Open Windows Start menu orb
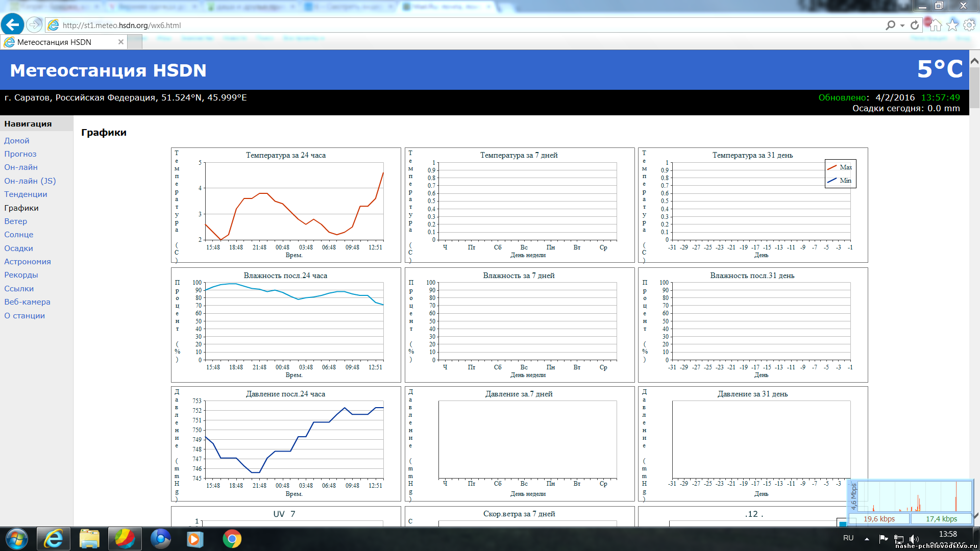This screenshot has height=551, width=980. pyautogui.click(x=16, y=539)
